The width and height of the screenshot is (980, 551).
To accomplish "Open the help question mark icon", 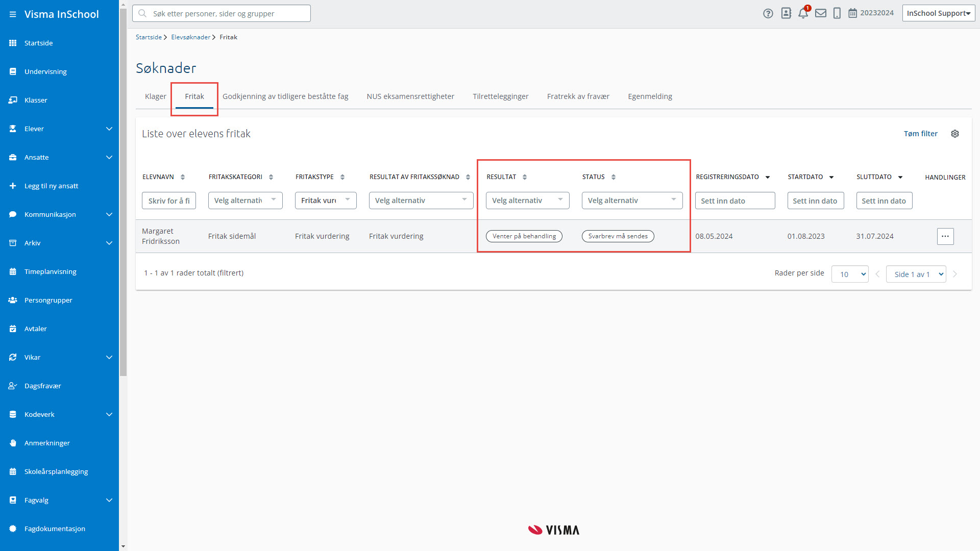I will pyautogui.click(x=768, y=13).
